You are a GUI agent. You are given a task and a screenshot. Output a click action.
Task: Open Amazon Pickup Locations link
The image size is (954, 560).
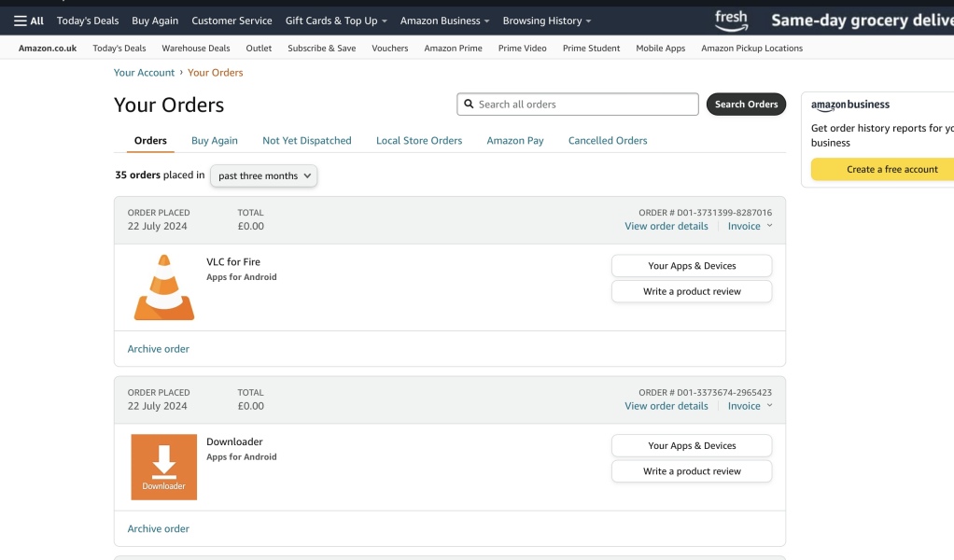[752, 48]
